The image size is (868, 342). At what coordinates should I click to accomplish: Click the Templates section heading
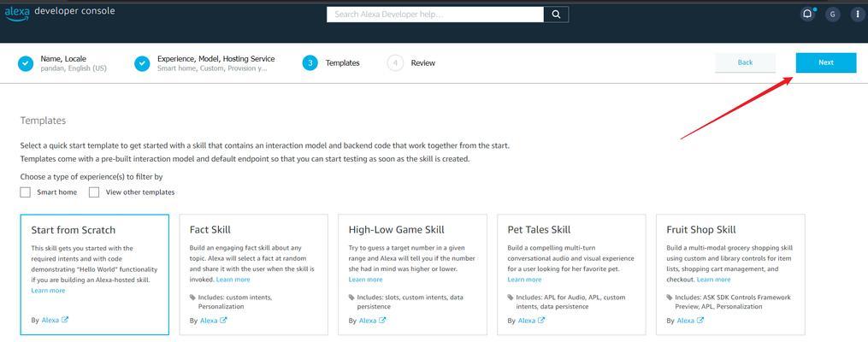[43, 121]
